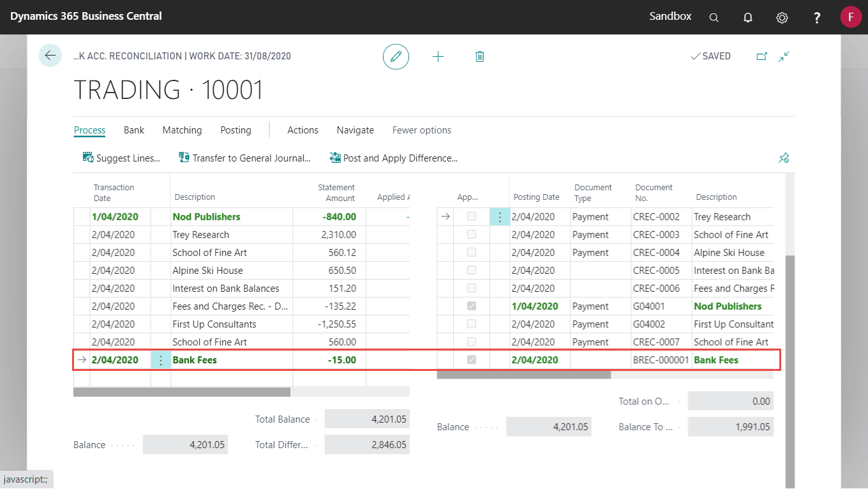The height and width of the screenshot is (489, 868).
Task: Toggle Applied checkbox for CREC-0002
Action: point(472,216)
